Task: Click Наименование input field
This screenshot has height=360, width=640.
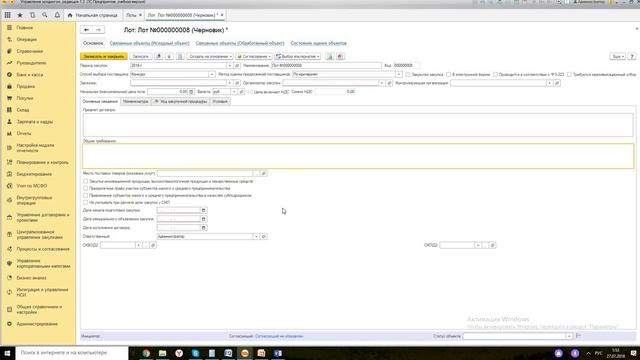Action: (326, 65)
